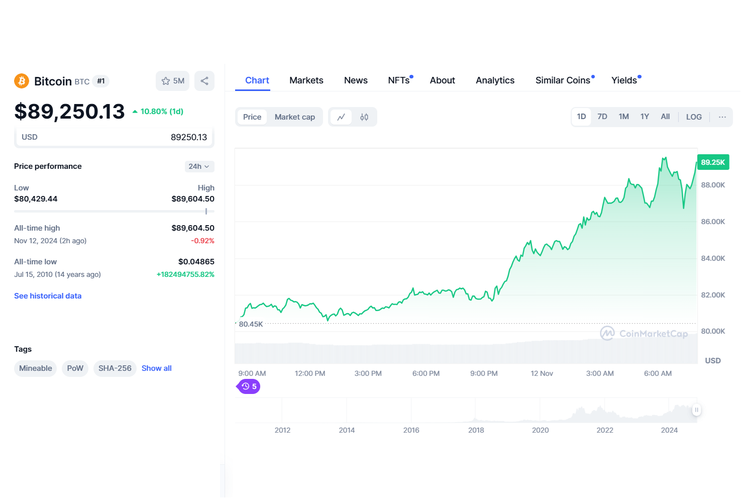Click the USD amount input field
750x500 pixels.
(x=114, y=137)
